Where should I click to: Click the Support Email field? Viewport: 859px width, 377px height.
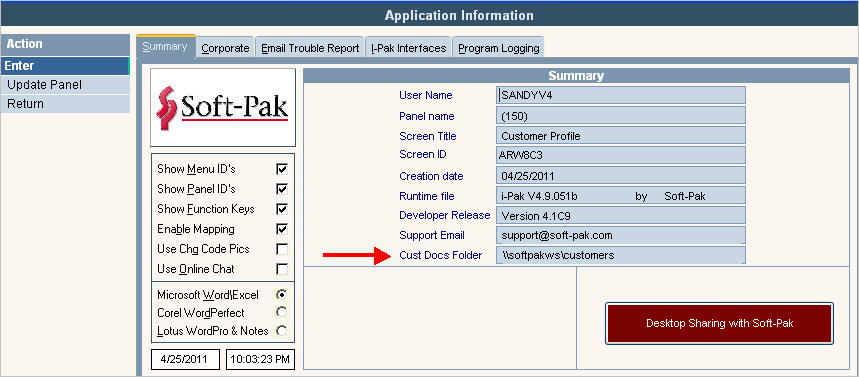(x=621, y=236)
